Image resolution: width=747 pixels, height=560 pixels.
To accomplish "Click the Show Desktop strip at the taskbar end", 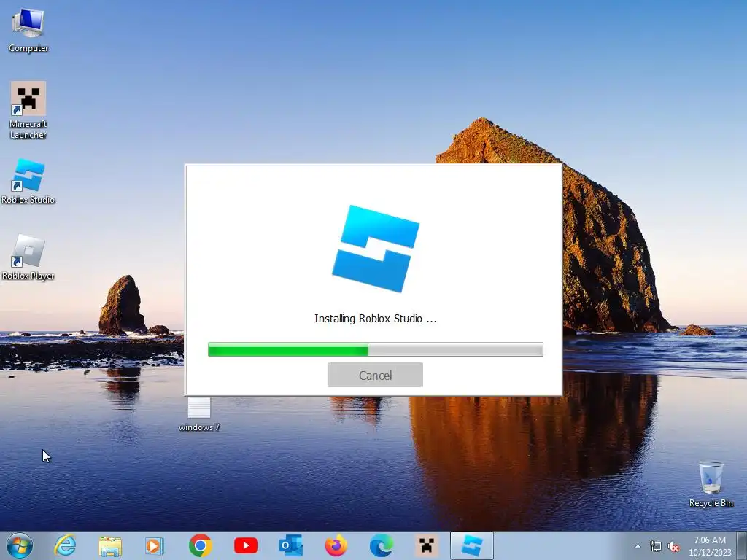I will tap(742, 546).
